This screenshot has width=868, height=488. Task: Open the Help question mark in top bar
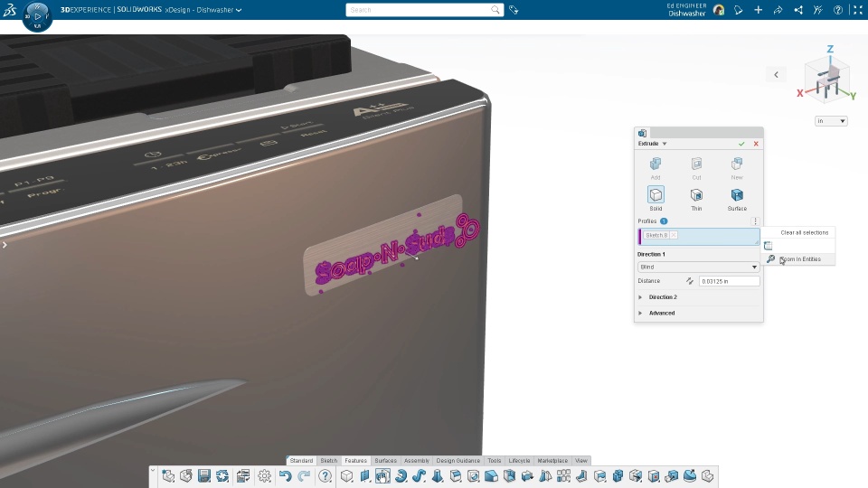click(x=838, y=10)
